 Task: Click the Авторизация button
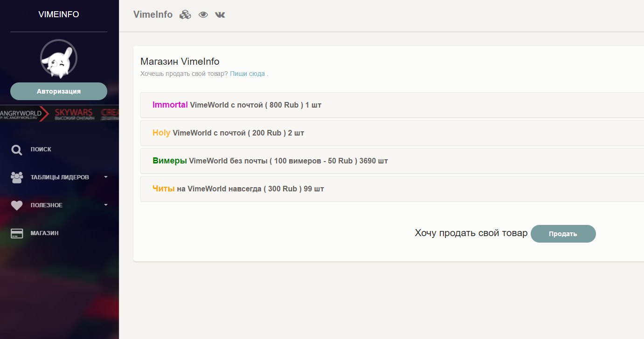59,91
